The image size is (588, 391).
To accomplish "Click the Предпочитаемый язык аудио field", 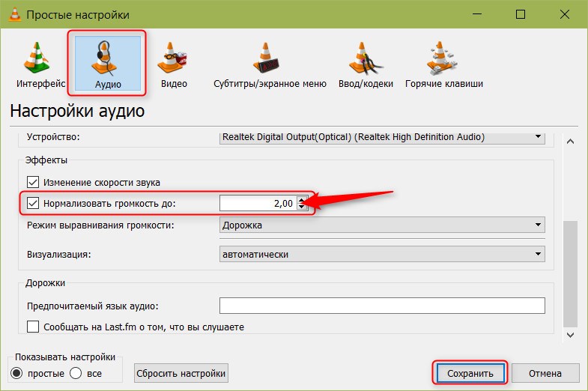I will 382,306.
